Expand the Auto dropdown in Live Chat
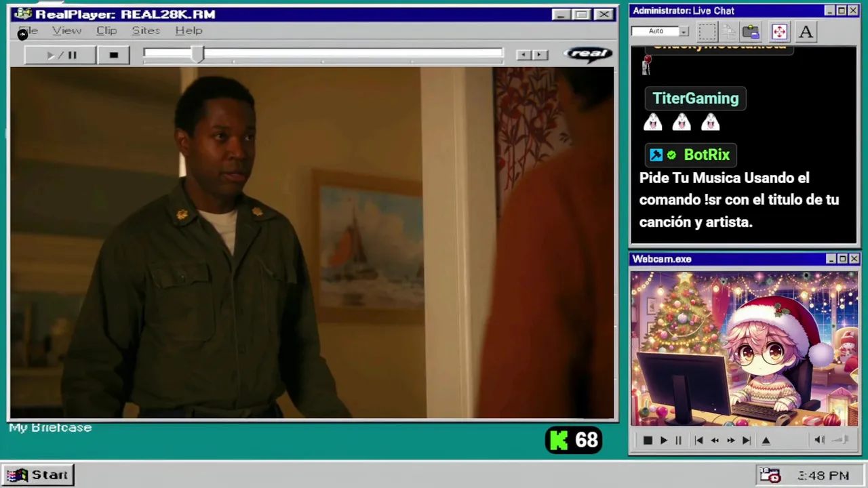Screen dimensions: 868x488 (x=684, y=31)
